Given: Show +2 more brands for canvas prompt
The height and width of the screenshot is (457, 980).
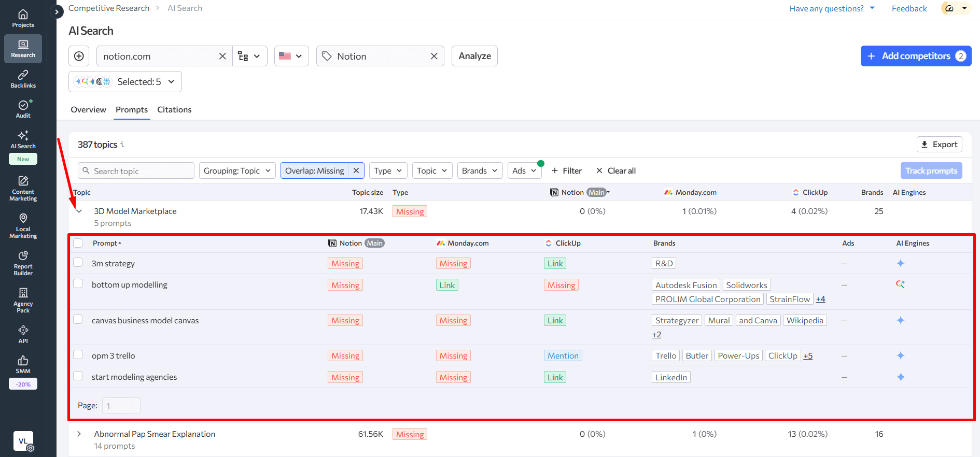Looking at the screenshot, I should [x=656, y=335].
